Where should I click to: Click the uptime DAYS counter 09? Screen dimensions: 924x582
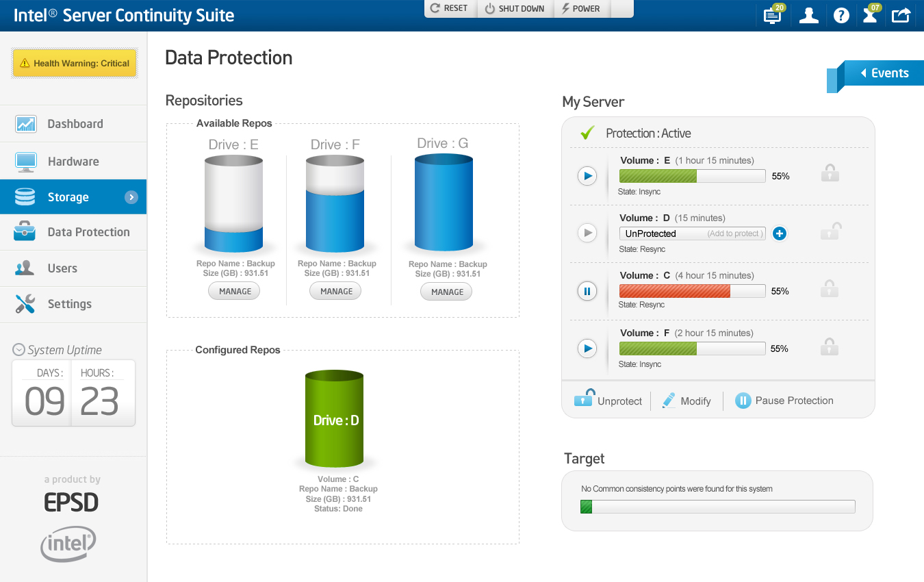(44, 401)
